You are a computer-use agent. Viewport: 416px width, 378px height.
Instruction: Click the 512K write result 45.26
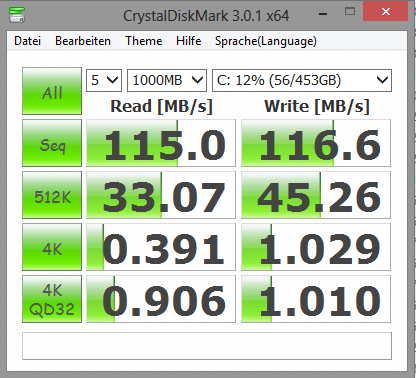point(316,195)
